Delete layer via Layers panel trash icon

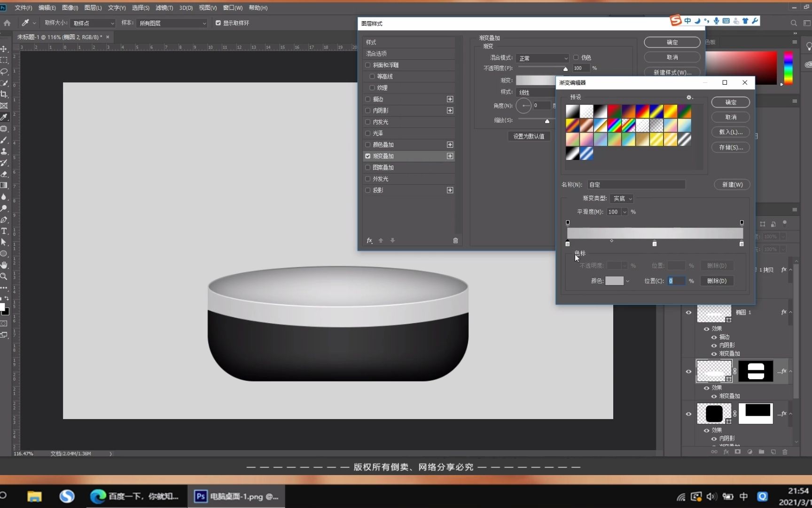[785, 452]
